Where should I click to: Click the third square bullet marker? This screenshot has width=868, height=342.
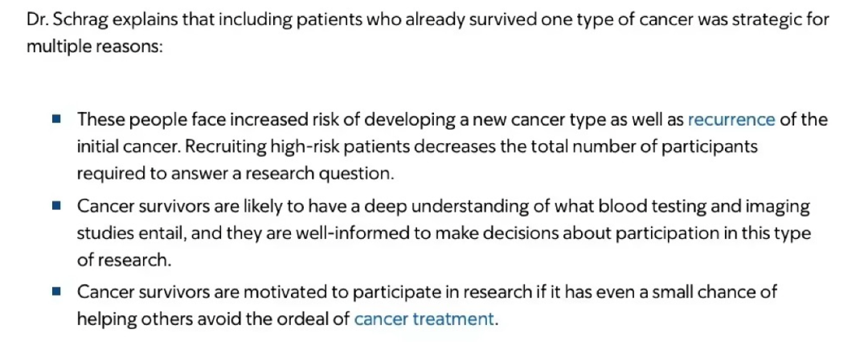click(x=56, y=292)
